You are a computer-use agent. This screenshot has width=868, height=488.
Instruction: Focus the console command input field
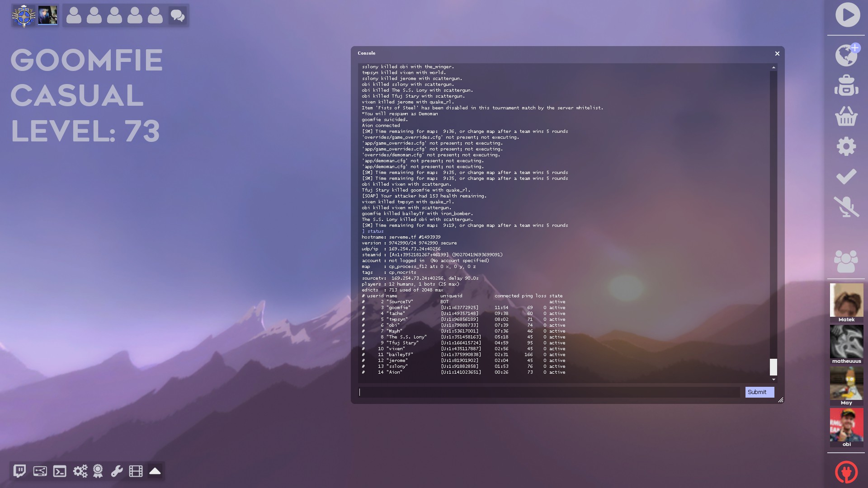click(x=549, y=392)
